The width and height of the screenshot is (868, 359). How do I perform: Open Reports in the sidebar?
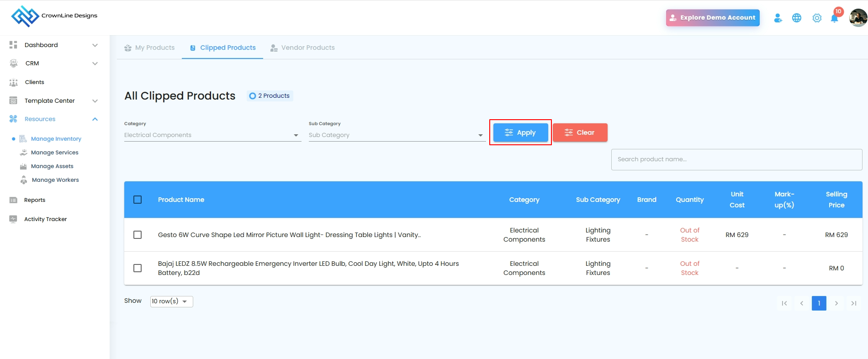pos(35,200)
